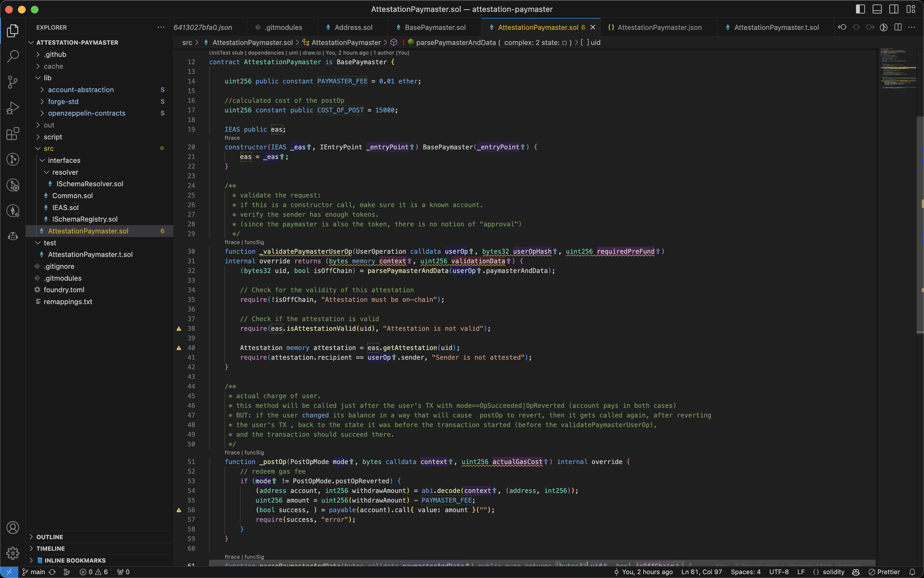
Task: Open GitLens file annotations branch icon
Action: click(x=884, y=27)
